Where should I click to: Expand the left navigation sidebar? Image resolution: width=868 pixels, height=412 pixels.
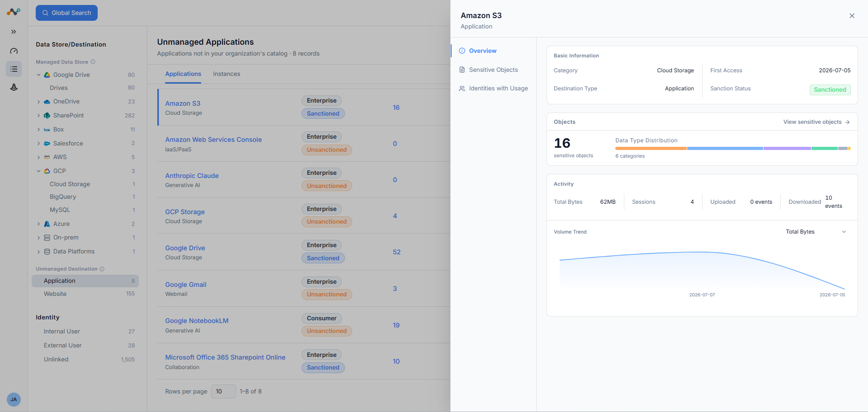tap(14, 32)
